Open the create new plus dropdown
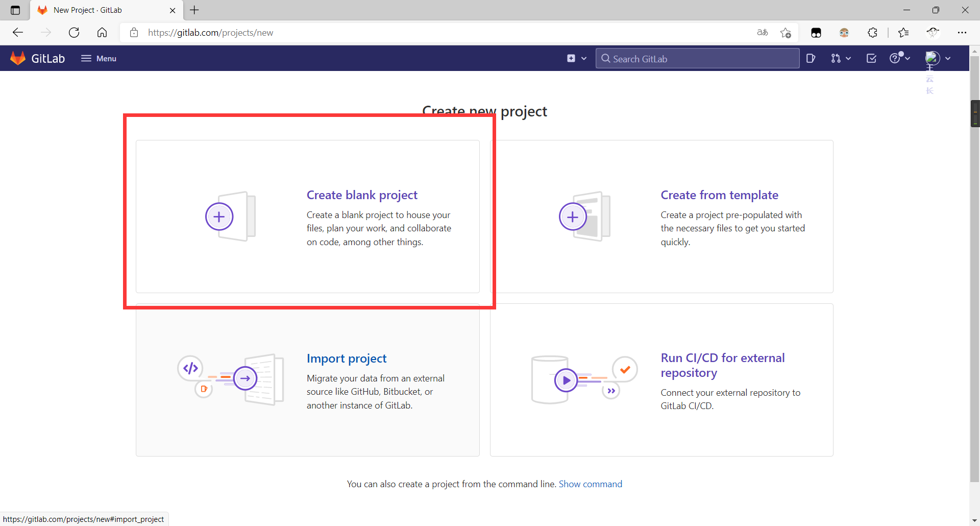The height and width of the screenshot is (526, 980). pyautogui.click(x=577, y=58)
